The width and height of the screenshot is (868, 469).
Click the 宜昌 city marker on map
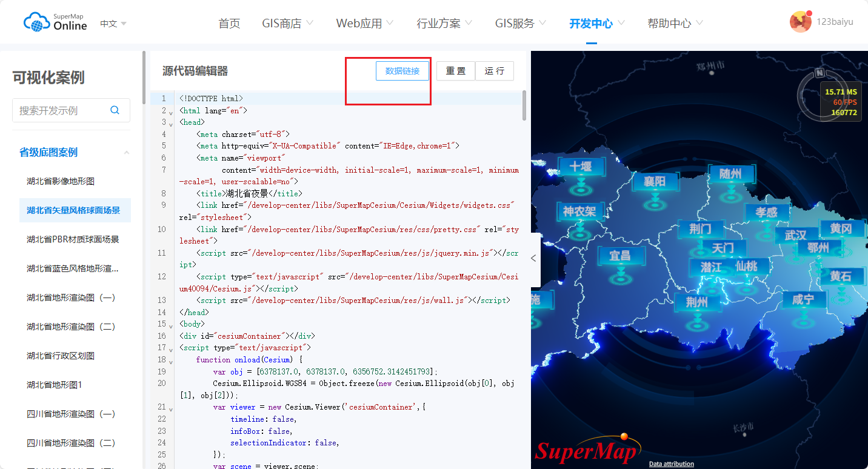point(619,256)
